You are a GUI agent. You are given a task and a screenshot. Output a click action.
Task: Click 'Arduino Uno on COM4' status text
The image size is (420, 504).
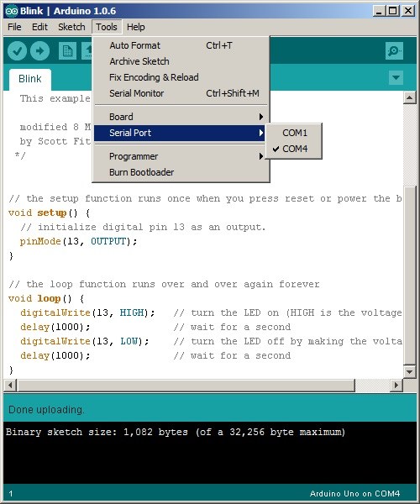point(354,494)
